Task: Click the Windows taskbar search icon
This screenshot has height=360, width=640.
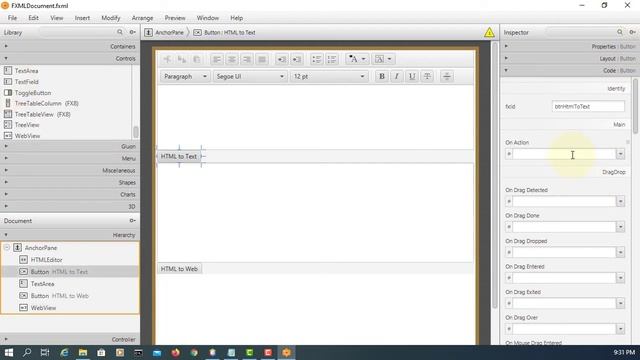Action: coord(27,352)
